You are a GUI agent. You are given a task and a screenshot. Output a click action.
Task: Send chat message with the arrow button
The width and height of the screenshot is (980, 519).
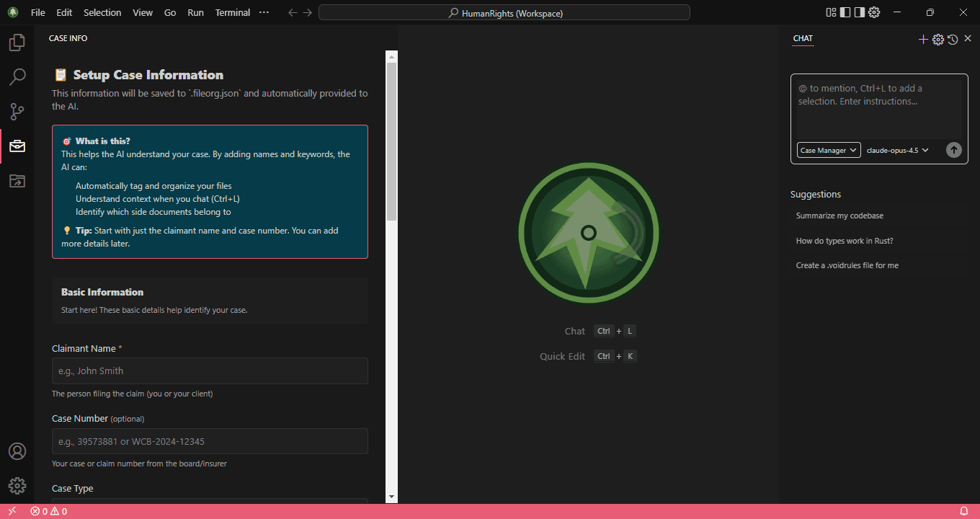[x=953, y=150]
